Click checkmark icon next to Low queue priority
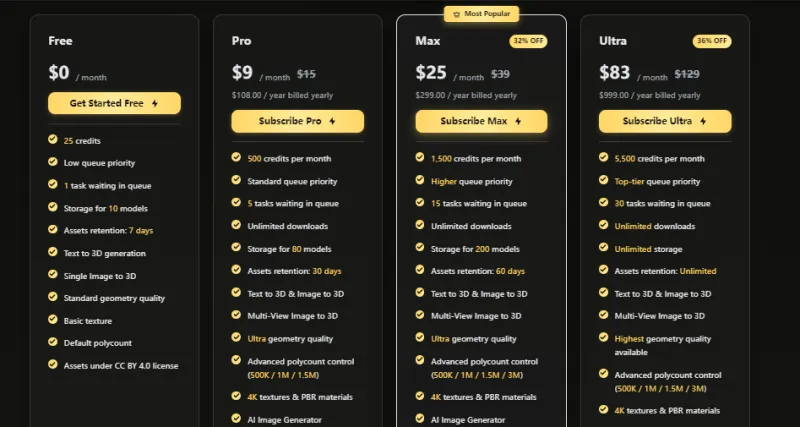Image resolution: width=800 pixels, height=427 pixels. pos(52,162)
